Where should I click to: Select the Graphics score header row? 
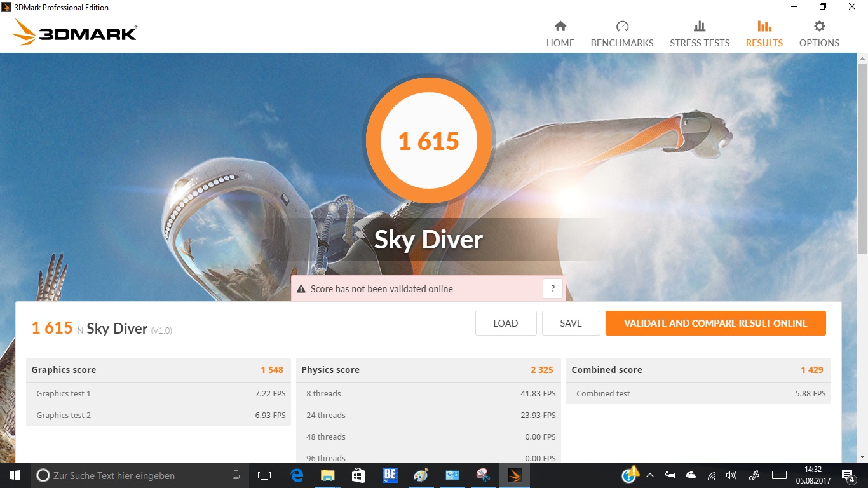(158, 370)
